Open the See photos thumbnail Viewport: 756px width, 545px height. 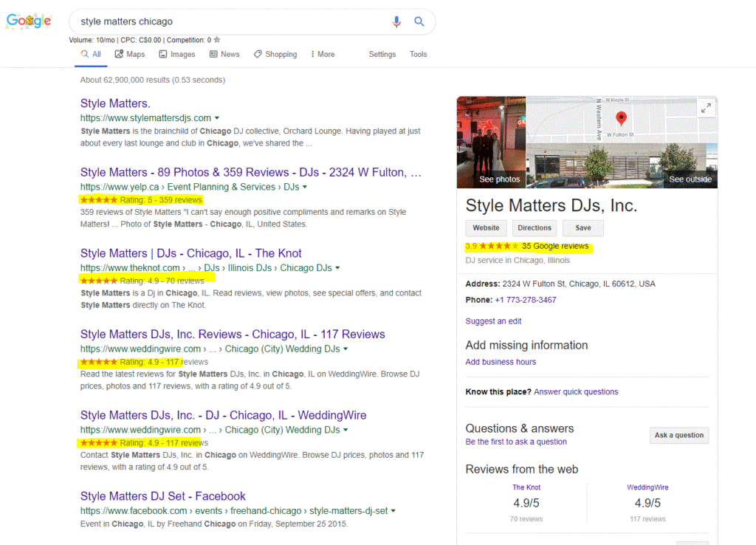coord(491,143)
